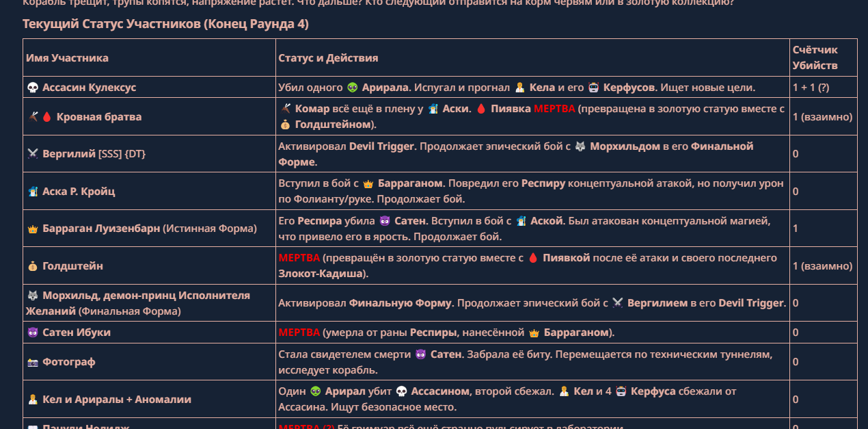The height and width of the screenshot is (429, 868).
Task: Click the camera emoji beside Фотограф
Action: click(32, 362)
